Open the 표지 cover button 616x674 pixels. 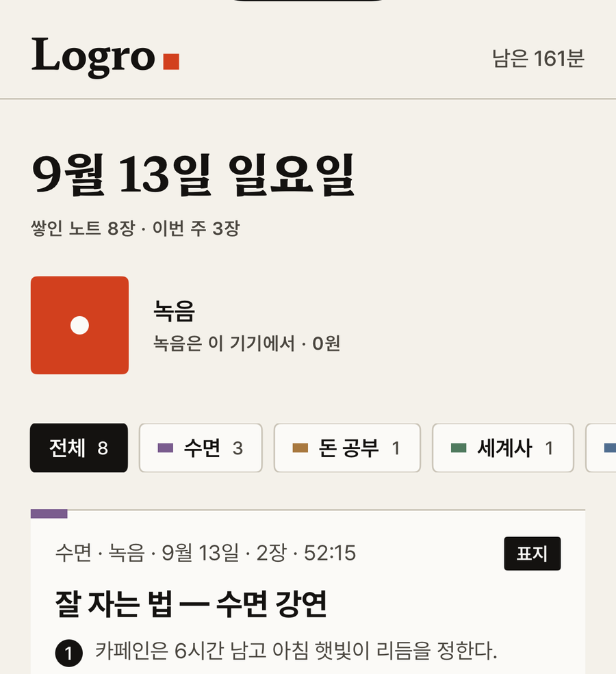[532, 554]
